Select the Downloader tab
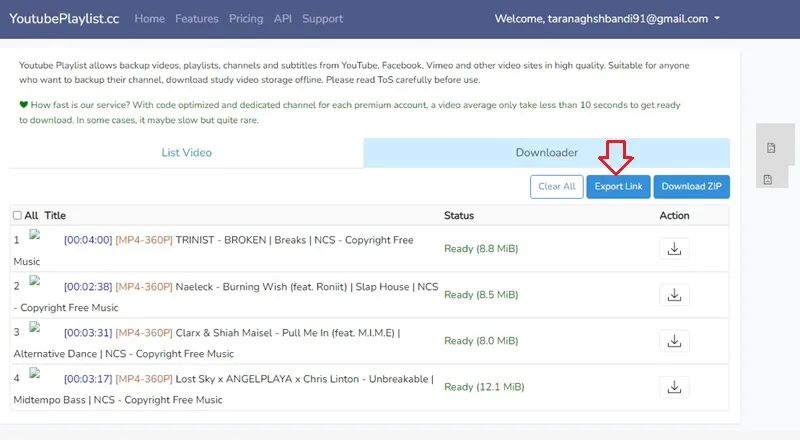Image resolution: width=800 pixels, height=440 pixels. coord(546,153)
